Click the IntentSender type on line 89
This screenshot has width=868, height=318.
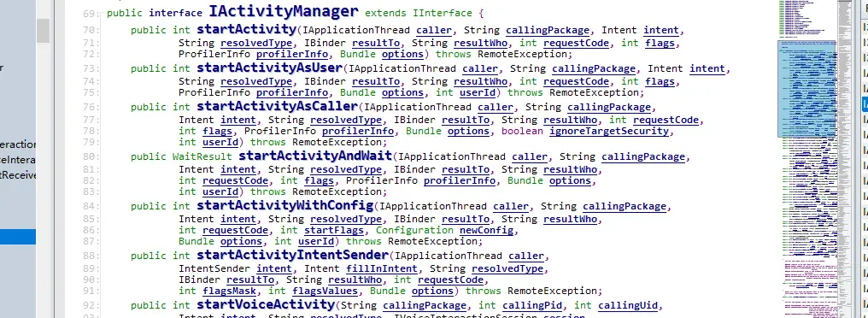pos(214,268)
